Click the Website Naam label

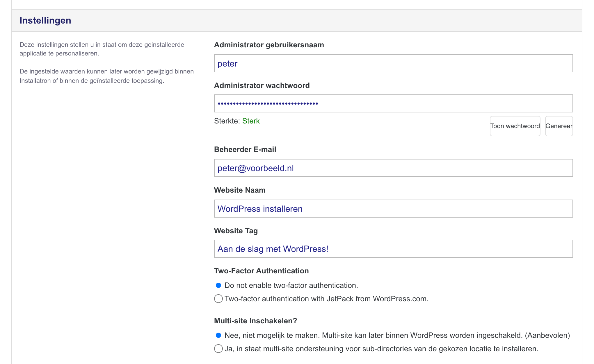(x=240, y=190)
